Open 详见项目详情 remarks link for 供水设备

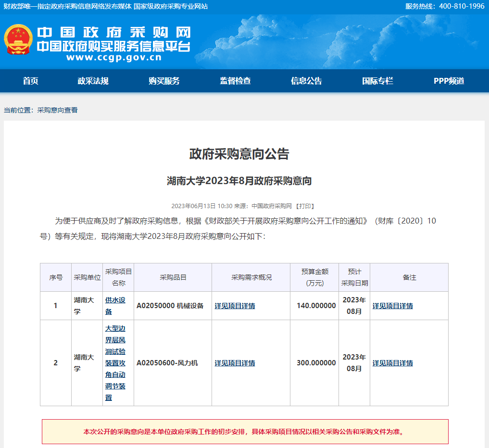pos(393,306)
